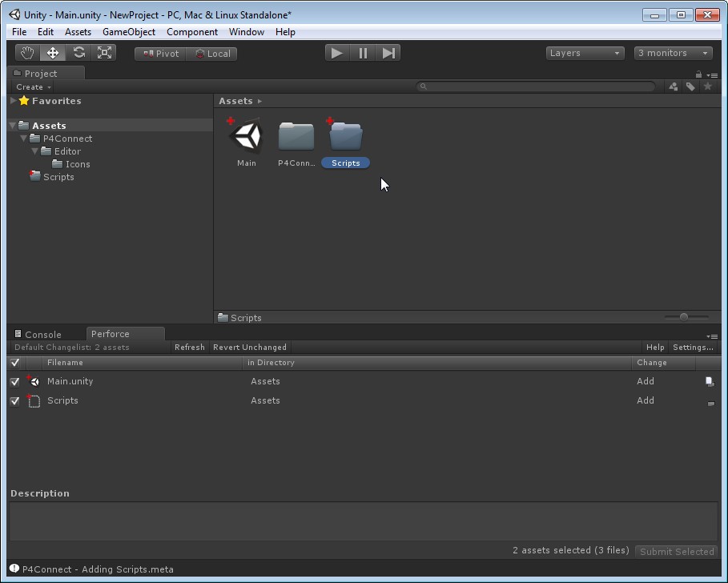The width and height of the screenshot is (728, 583).
Task: Click the Search by Type icon
Action: (x=673, y=86)
